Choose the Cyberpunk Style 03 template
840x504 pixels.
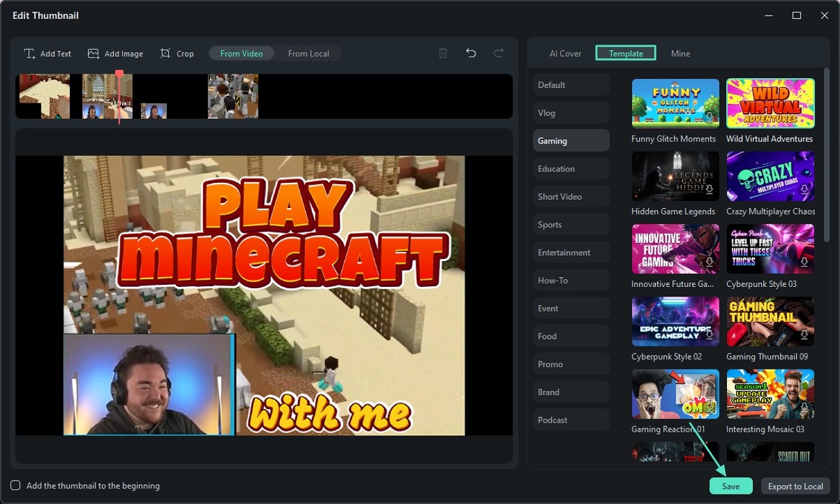[x=770, y=249]
